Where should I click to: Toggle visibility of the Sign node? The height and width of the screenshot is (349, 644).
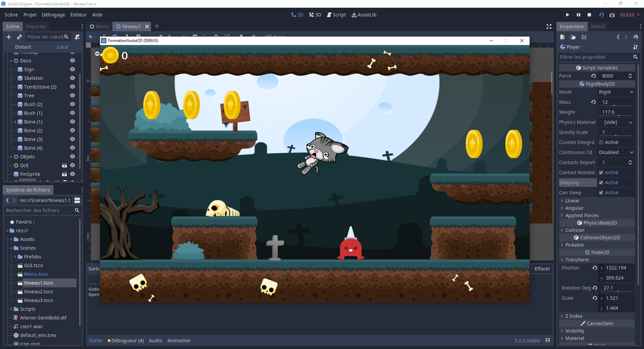pos(72,69)
